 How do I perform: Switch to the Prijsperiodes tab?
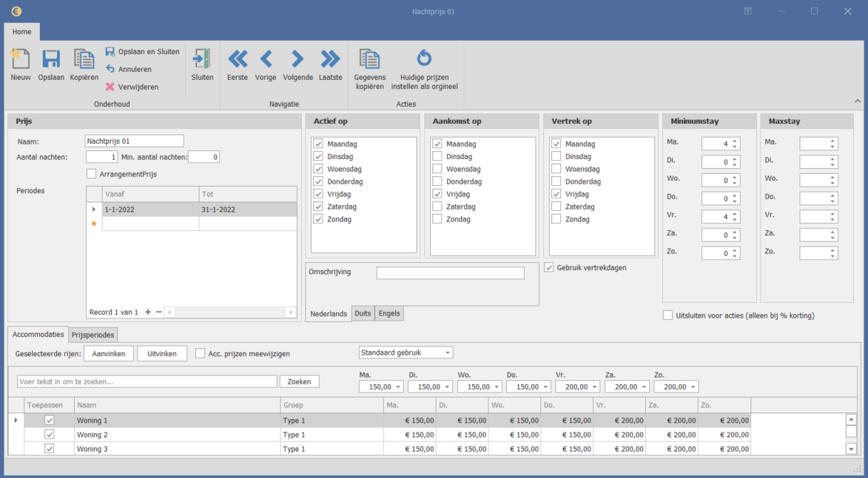tap(93, 335)
